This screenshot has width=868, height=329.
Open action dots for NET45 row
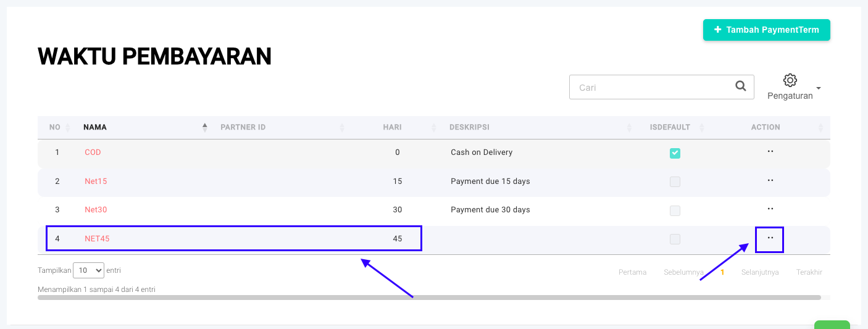tap(770, 238)
